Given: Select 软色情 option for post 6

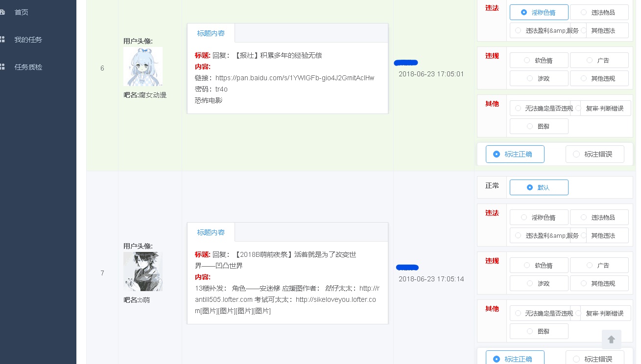Looking at the screenshot, I should click(x=539, y=60).
